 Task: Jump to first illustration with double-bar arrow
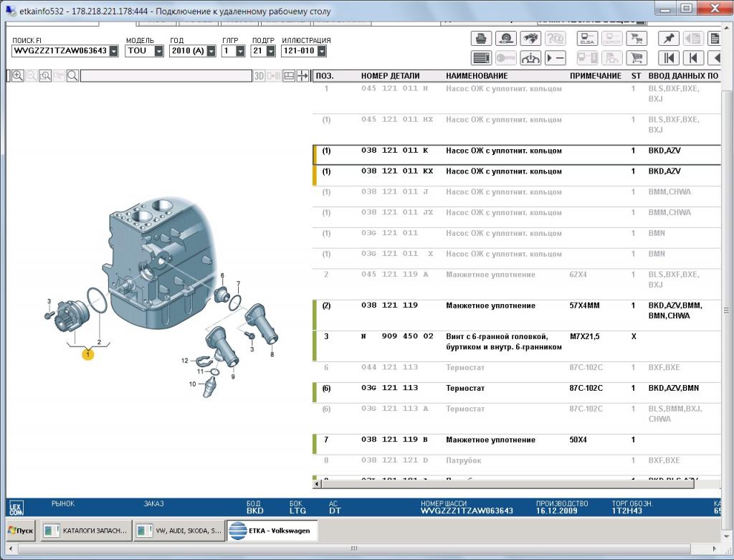click(669, 58)
